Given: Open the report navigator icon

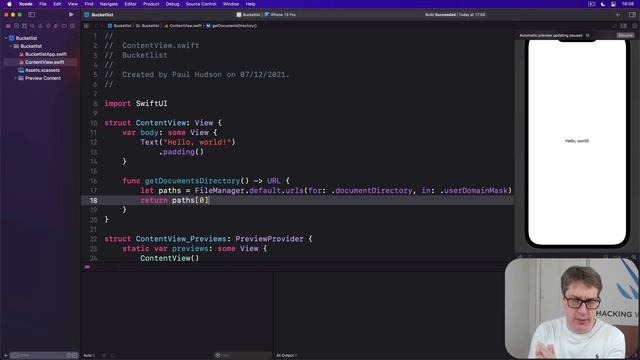Looking at the screenshot, I should click(72, 26).
